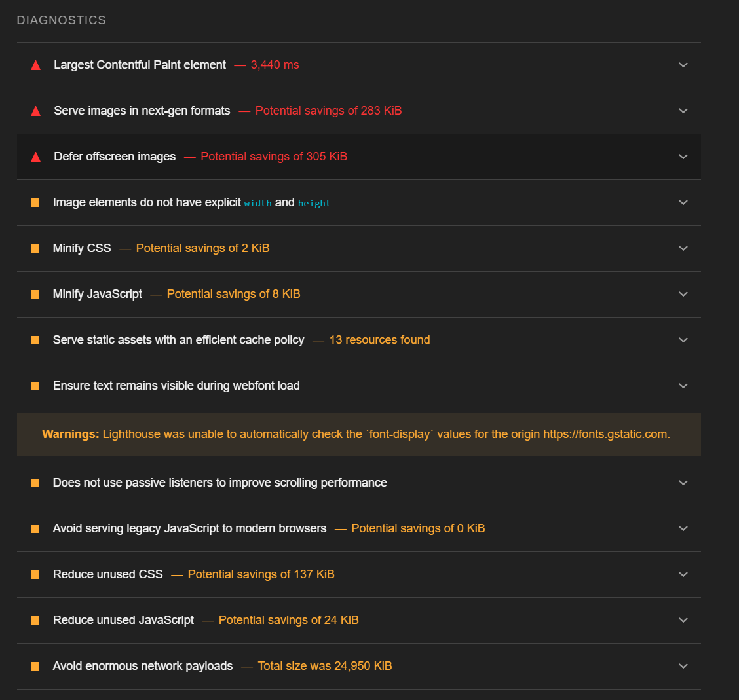Open the Does not use passive listeners audit

tap(219, 483)
